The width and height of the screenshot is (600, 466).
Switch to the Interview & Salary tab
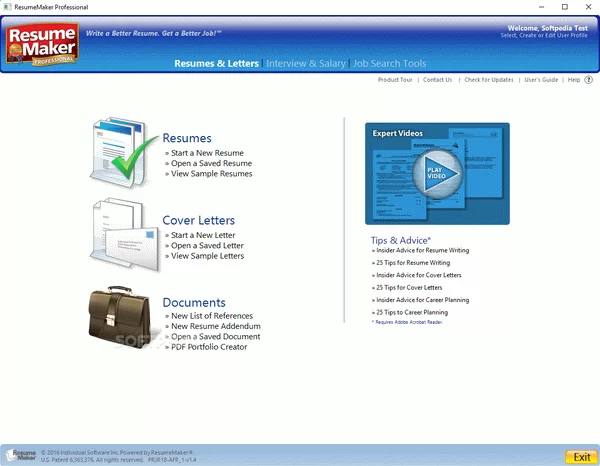306,64
